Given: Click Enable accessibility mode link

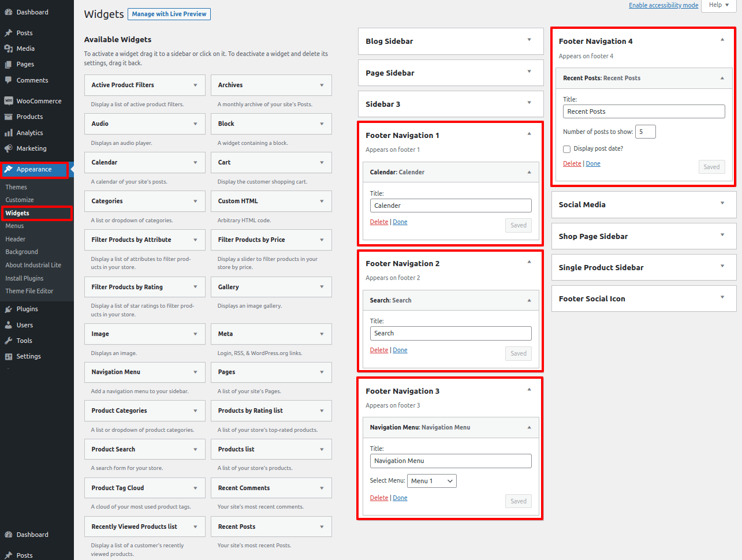Looking at the screenshot, I should pos(663,5).
